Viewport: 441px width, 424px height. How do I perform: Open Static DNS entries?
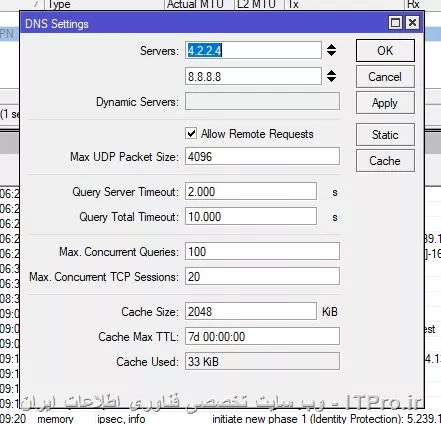tap(385, 135)
